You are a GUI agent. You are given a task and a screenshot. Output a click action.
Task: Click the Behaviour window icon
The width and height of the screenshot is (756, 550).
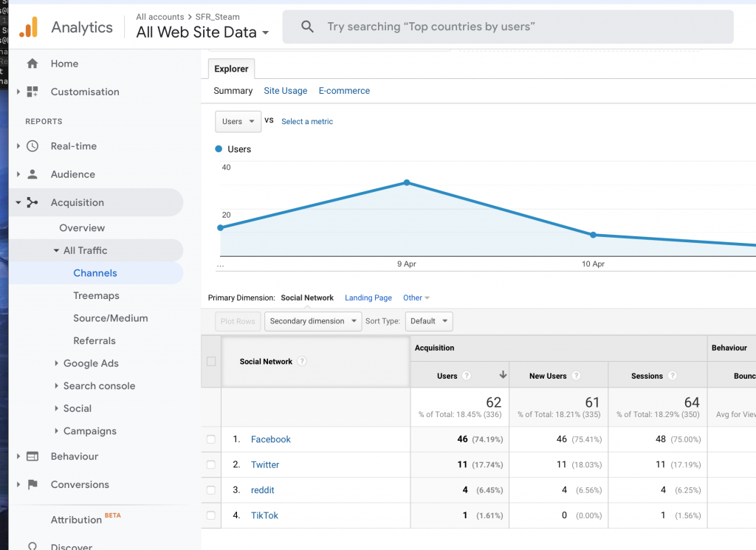[32, 456]
